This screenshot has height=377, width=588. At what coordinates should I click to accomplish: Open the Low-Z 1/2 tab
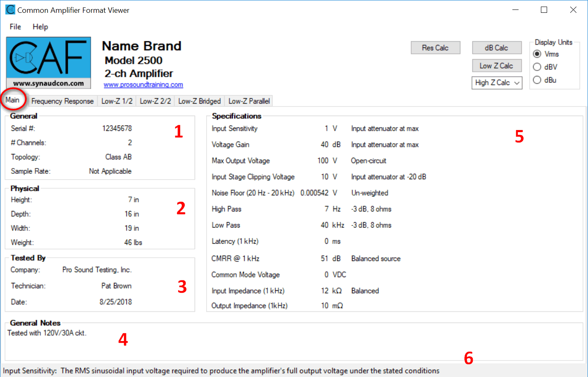(x=117, y=101)
